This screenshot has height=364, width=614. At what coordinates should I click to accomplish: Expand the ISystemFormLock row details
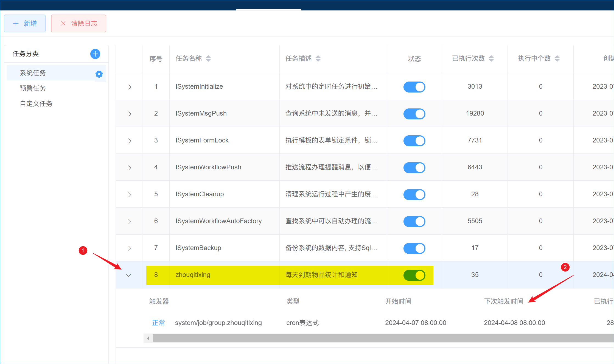(130, 141)
